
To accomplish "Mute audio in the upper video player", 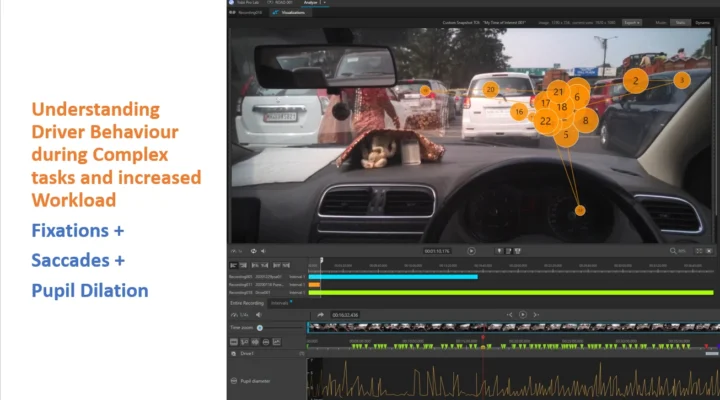I will point(264,251).
